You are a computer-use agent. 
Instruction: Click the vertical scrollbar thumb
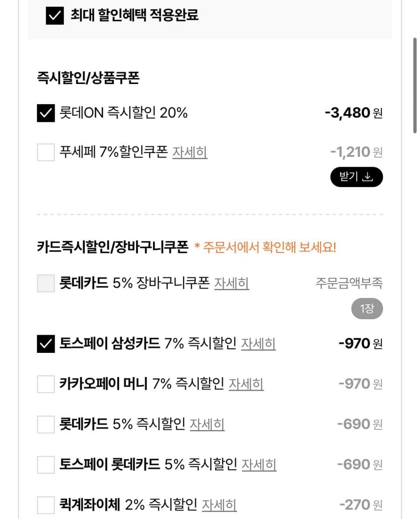pyautogui.click(x=414, y=85)
